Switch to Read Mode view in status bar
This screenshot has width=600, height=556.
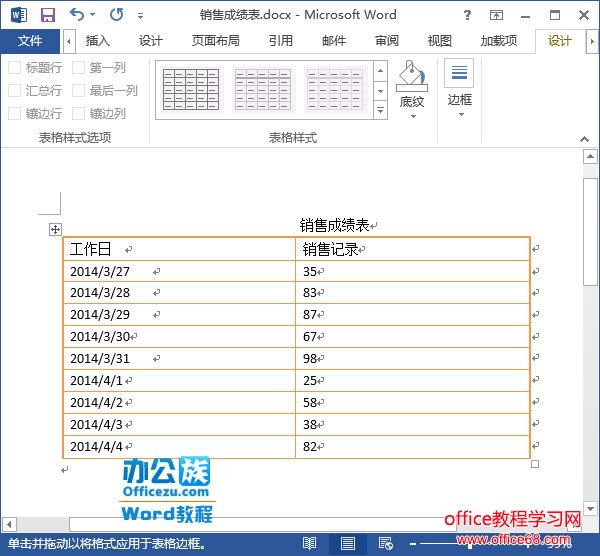tap(309, 543)
